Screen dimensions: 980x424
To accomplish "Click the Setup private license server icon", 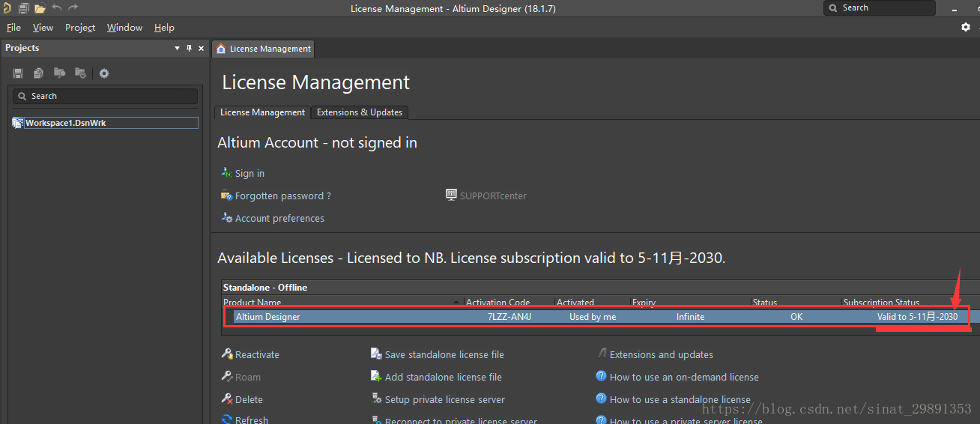I will click(x=377, y=399).
